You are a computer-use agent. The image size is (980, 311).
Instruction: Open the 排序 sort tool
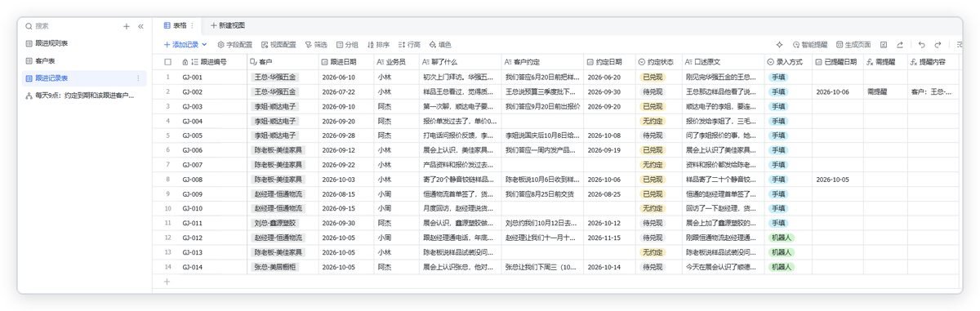(x=378, y=45)
